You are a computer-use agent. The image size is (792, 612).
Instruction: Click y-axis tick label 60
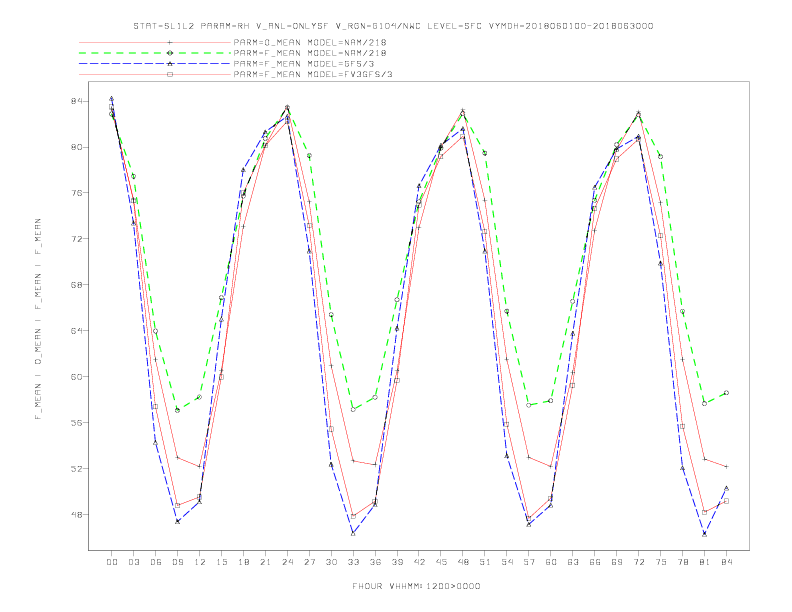coord(76,377)
